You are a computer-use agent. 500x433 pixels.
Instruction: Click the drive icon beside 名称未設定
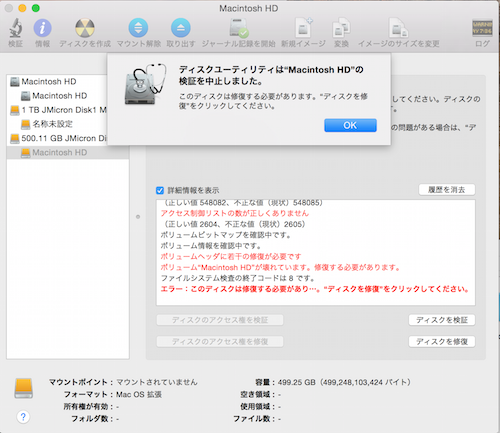tap(26, 124)
